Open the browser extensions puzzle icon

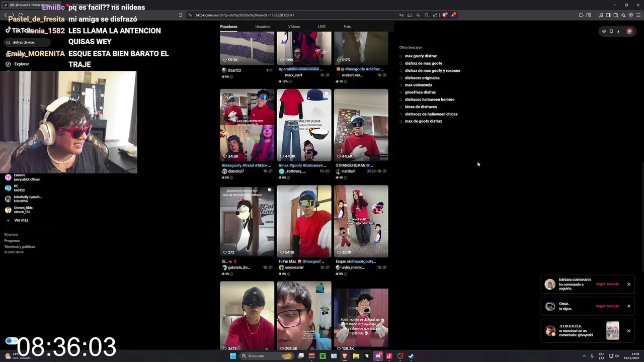click(581, 15)
